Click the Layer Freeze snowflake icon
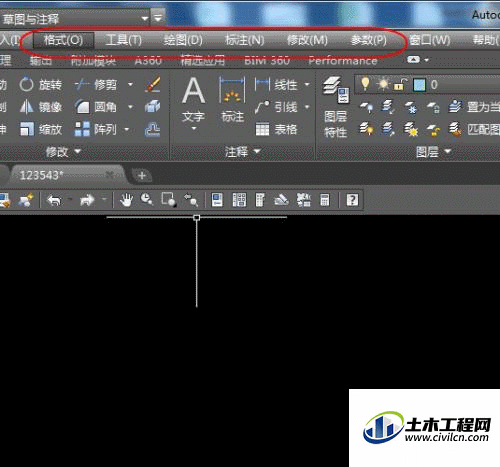The image size is (500, 467). [x=411, y=107]
